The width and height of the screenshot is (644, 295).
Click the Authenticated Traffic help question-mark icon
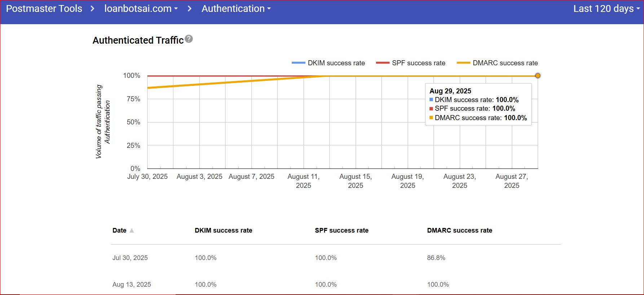(x=189, y=39)
